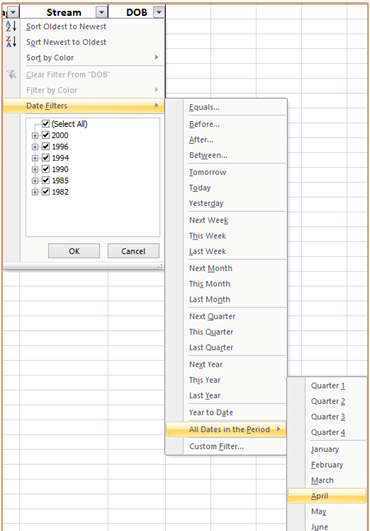Select Quarter 1 period
This screenshot has height=531, width=370.
point(327,386)
